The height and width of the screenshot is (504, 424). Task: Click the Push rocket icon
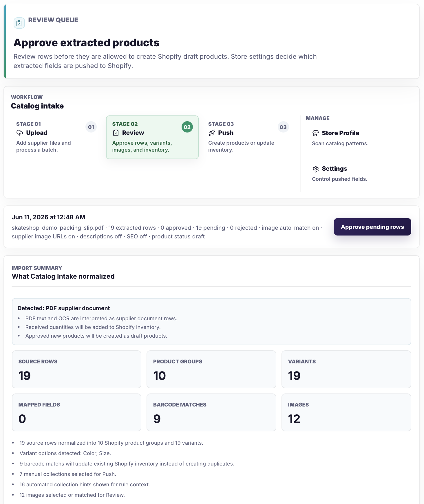pos(212,133)
